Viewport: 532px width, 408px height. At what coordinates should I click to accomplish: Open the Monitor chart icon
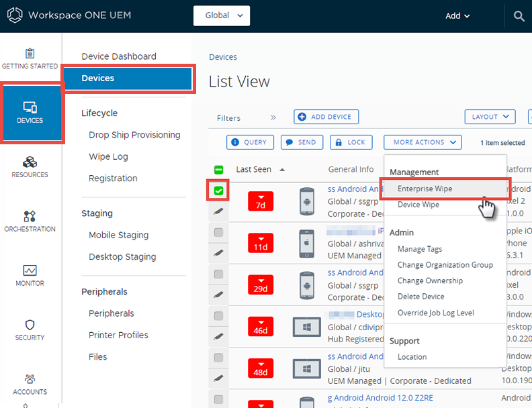[30, 270]
